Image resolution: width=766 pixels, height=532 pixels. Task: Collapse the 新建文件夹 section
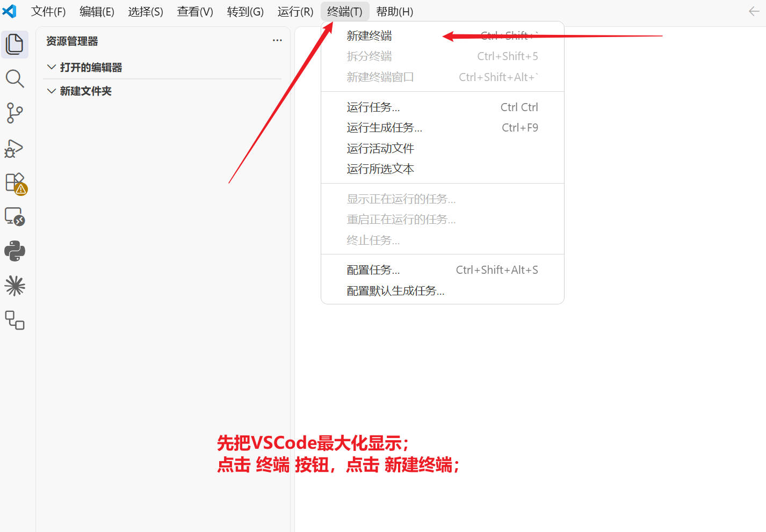[x=162, y=91]
